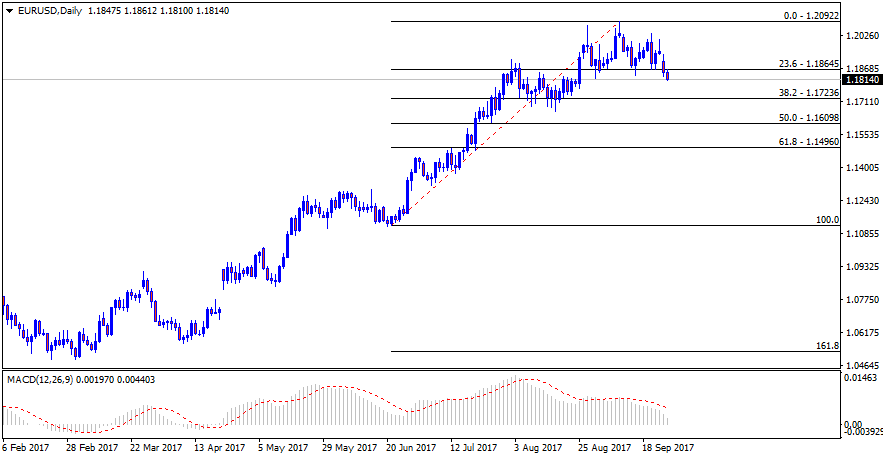883x459 pixels.
Task: Select the 100.0 Fibonacci level label
Action: (827, 219)
